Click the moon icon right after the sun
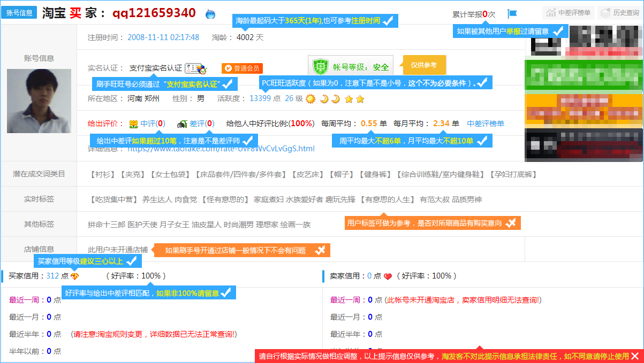This screenshot has height=363, width=644. pyautogui.click(x=324, y=99)
